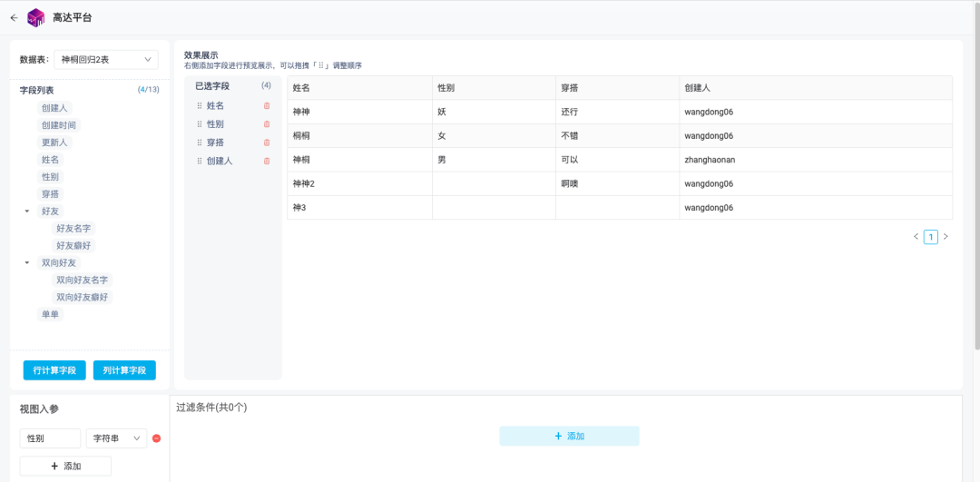Grab the drag handle for 创建人
Screen dimensions: 980x482
pyautogui.click(x=200, y=161)
